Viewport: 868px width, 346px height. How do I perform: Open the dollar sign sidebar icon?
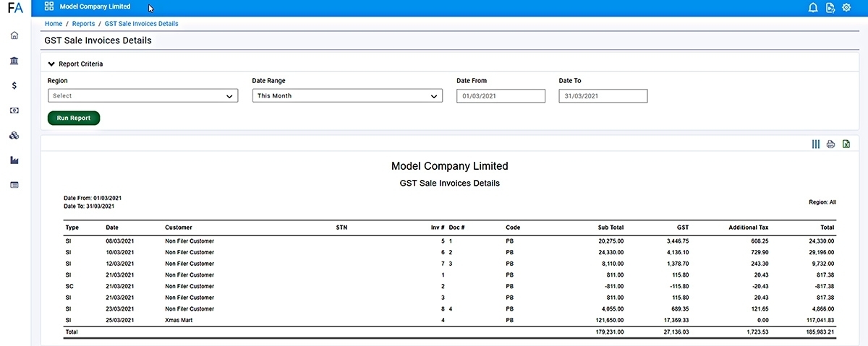(14, 85)
